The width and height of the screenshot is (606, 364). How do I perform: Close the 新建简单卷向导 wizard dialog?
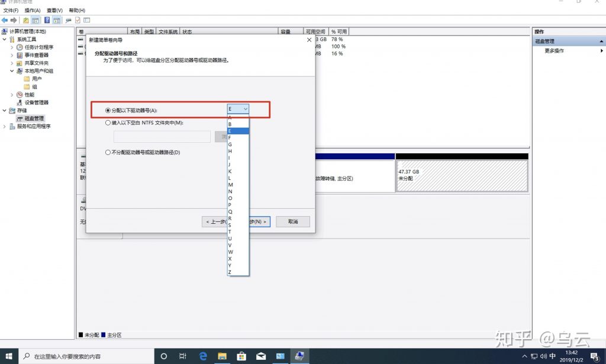309,40
